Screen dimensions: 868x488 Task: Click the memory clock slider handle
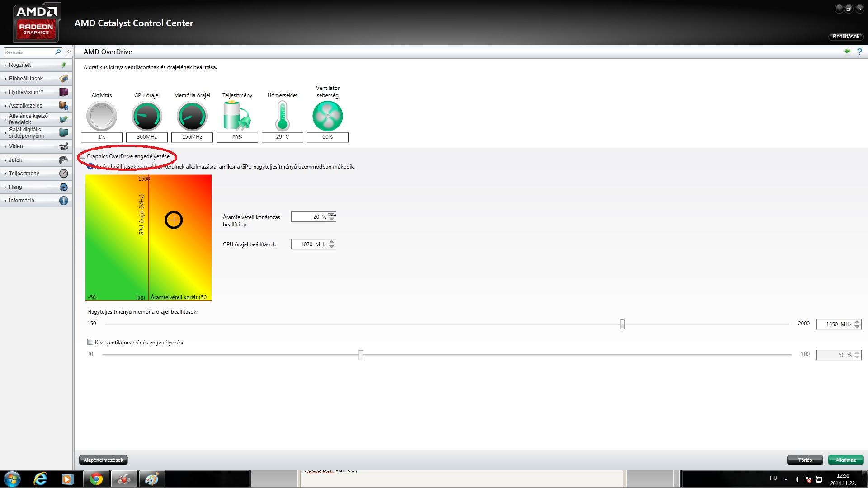click(622, 324)
